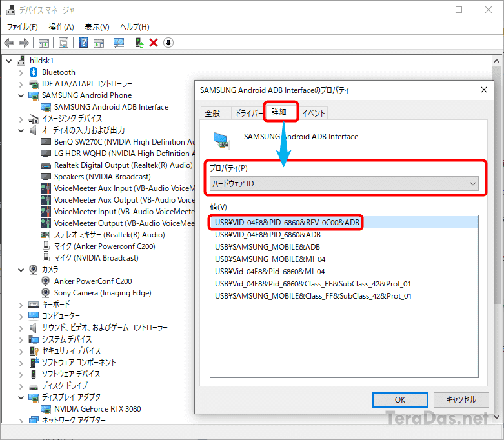The width and height of the screenshot is (504, 440).
Task: Select Realtek Digital Output device
Action: (x=123, y=165)
